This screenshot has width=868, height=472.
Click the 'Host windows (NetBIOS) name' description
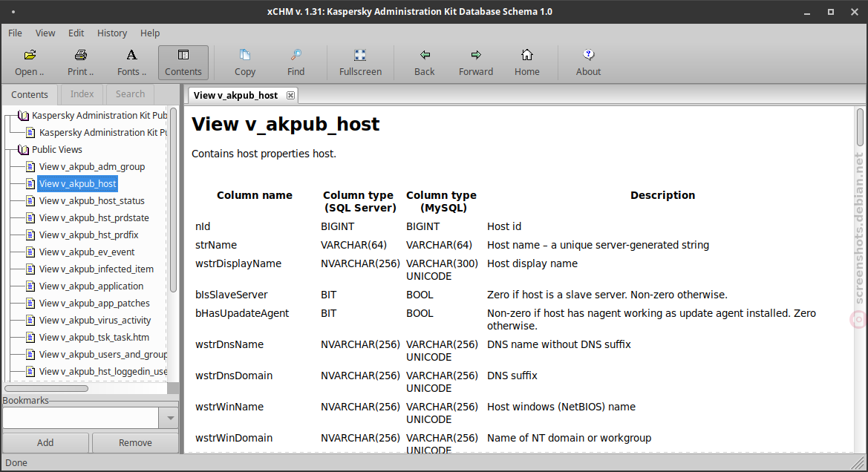click(x=561, y=407)
